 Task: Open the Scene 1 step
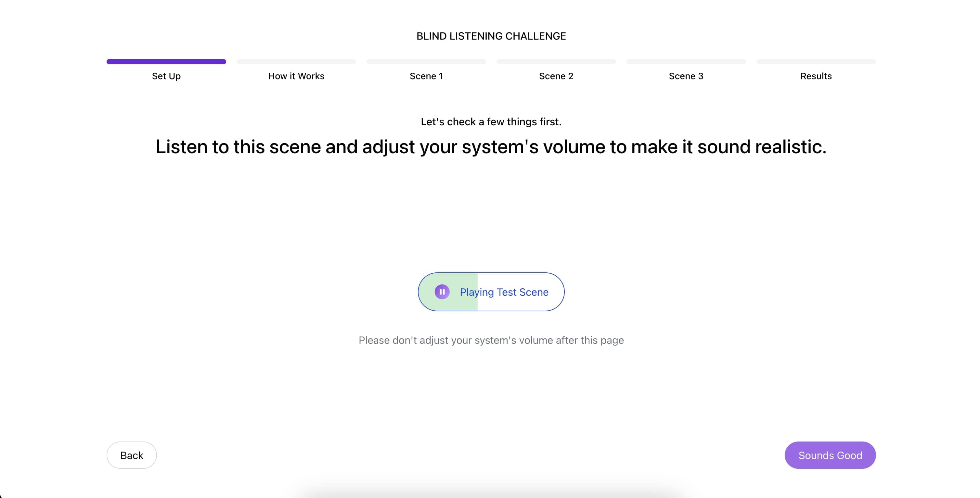tap(426, 76)
